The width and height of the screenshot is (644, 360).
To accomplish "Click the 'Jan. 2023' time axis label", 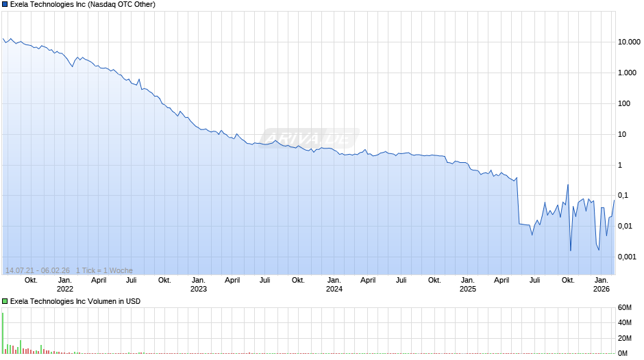I will pyautogui.click(x=199, y=285).
